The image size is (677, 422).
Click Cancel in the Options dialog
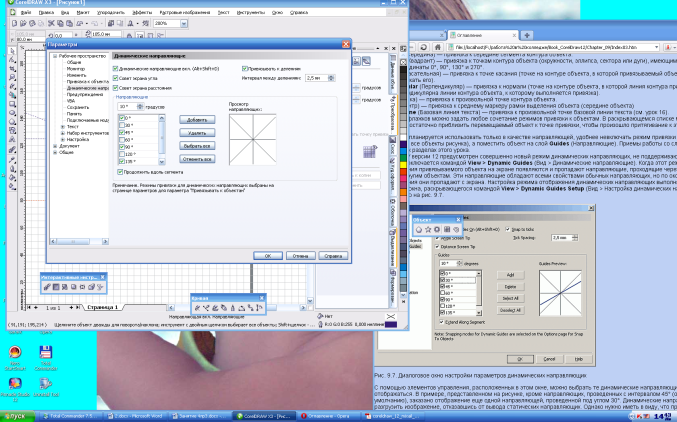301,256
